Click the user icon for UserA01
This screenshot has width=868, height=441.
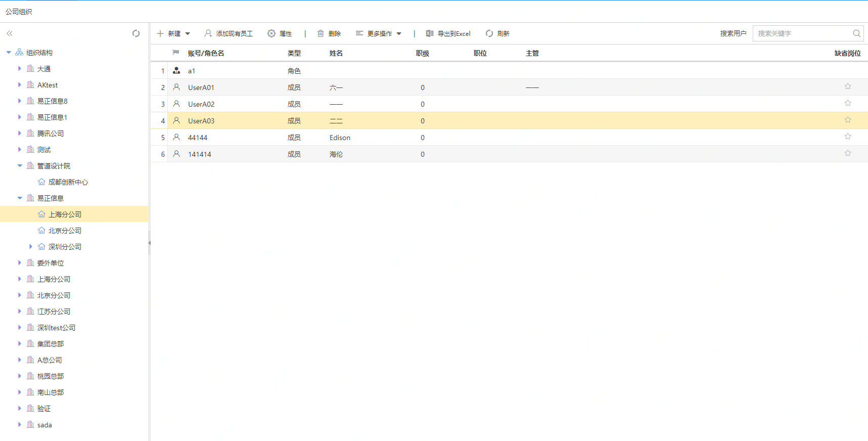(176, 87)
